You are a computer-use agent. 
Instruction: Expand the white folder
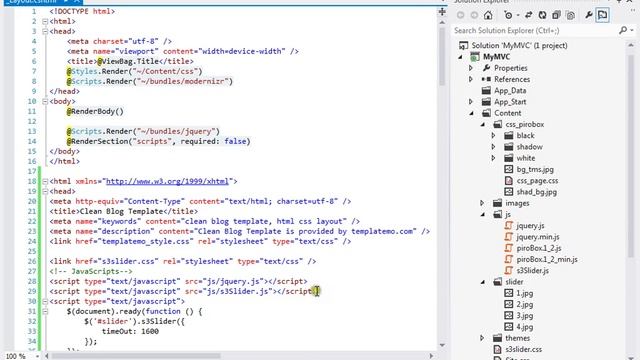493,158
